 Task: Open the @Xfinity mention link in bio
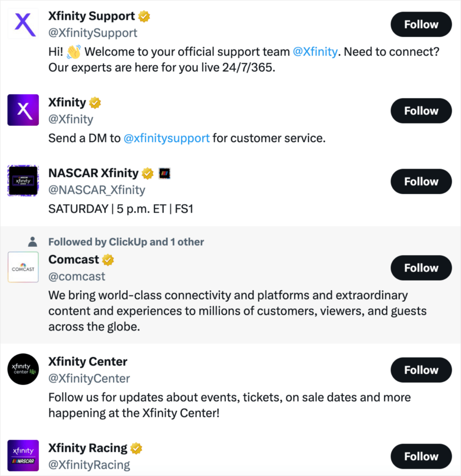click(x=315, y=52)
